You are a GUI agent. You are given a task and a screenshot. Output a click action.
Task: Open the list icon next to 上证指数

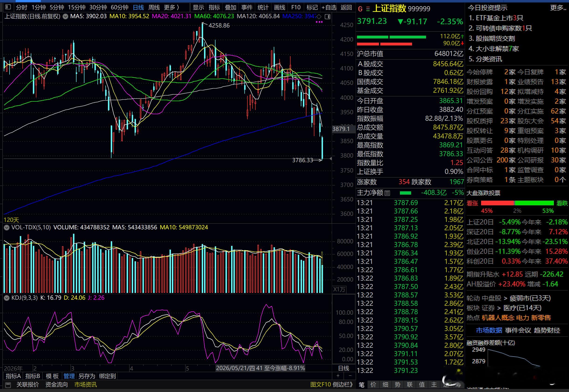368,9
